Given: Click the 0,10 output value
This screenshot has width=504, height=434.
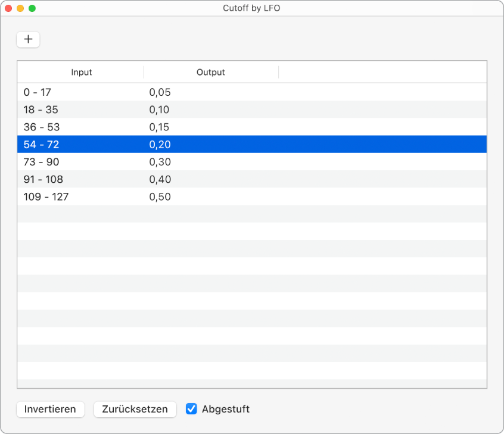Looking at the screenshot, I should click(160, 110).
